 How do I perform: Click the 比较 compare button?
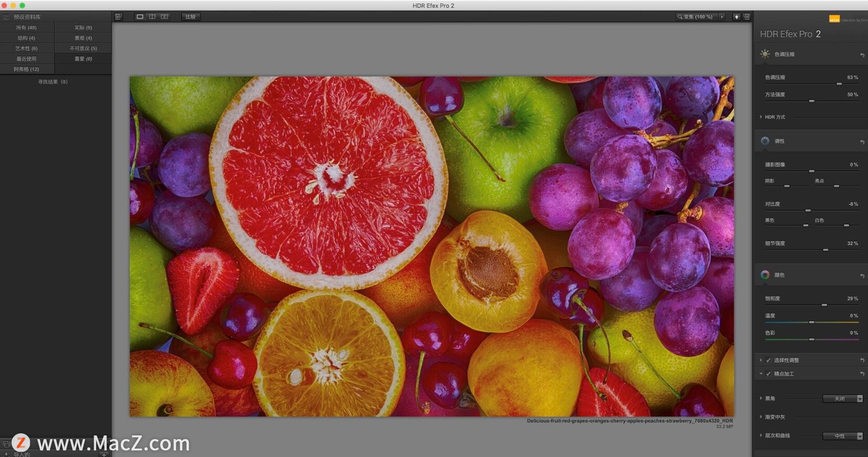[x=191, y=17]
